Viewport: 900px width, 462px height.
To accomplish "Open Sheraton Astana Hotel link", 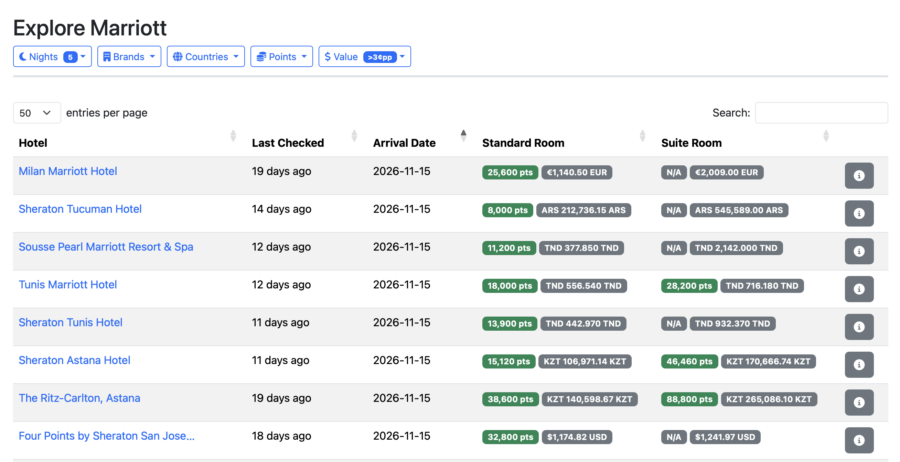I will pos(75,360).
